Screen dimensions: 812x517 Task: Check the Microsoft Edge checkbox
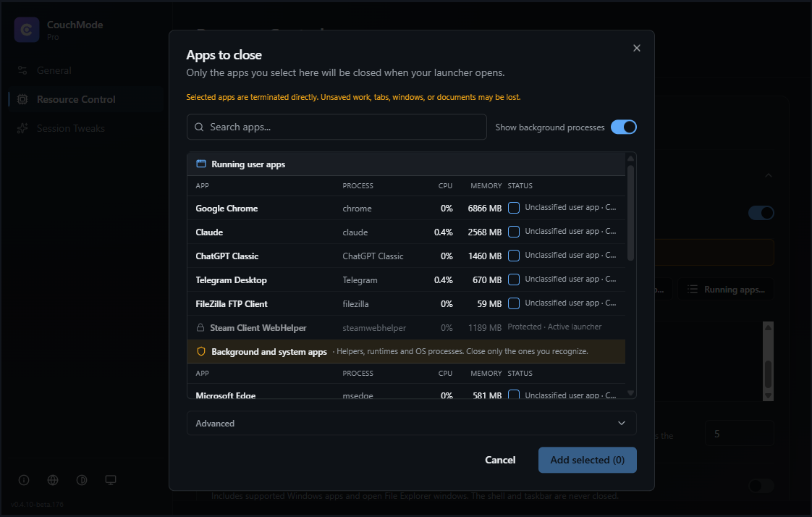514,394
